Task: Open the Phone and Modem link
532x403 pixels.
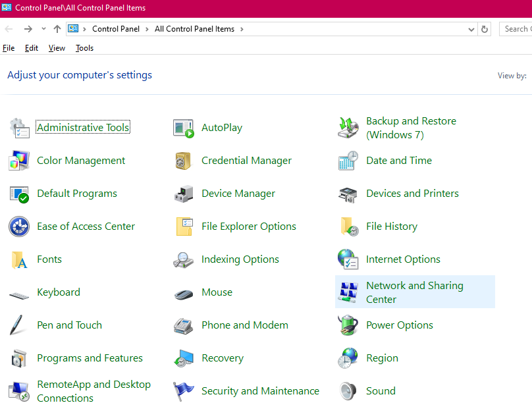Action: tap(245, 325)
